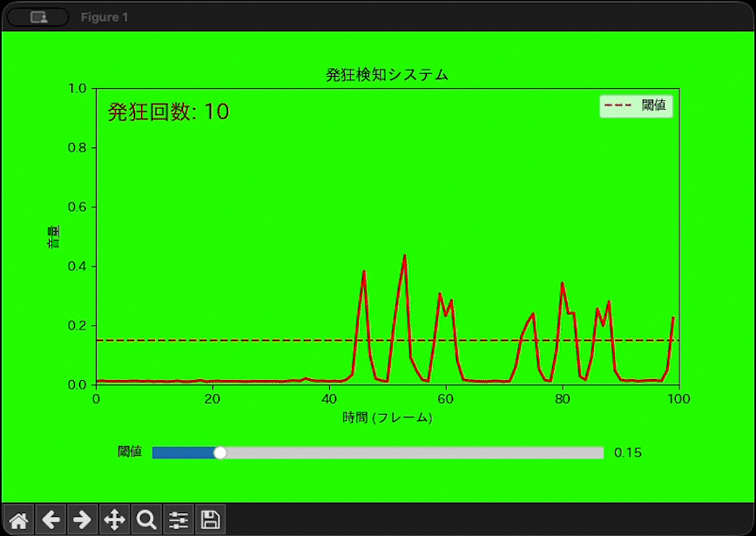Click the y-axis tick label 0.2
756x536 pixels.
[x=78, y=326]
